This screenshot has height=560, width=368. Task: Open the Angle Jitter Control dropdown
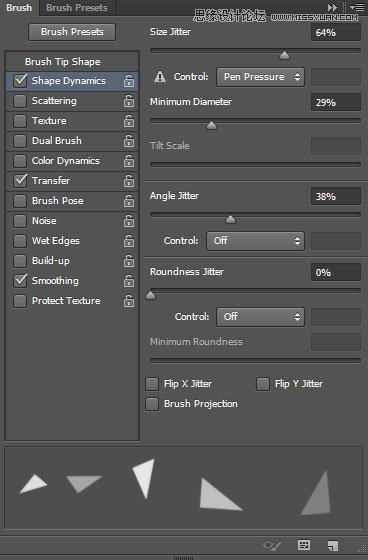tap(255, 241)
